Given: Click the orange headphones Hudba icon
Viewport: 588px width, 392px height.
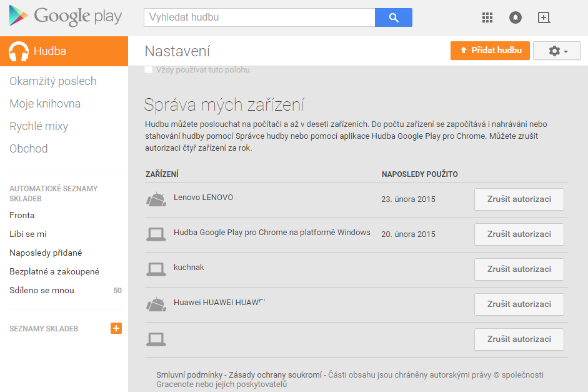Looking at the screenshot, I should (19, 51).
